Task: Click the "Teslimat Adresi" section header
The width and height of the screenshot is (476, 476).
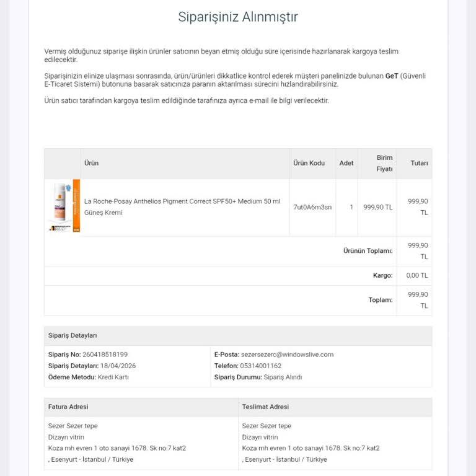Action: coord(265,407)
